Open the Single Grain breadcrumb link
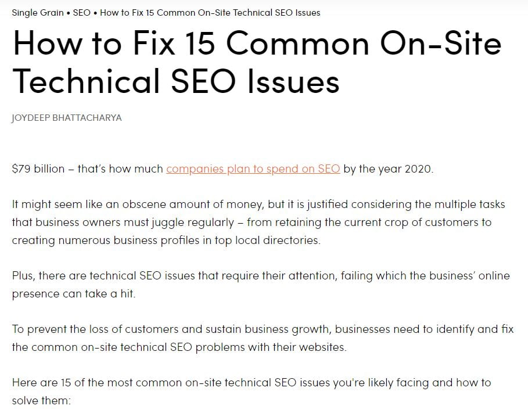This screenshot has height=420, width=528. point(38,13)
